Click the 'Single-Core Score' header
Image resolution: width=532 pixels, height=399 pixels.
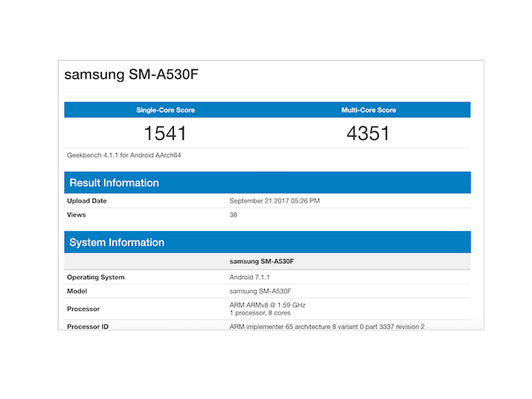165,110
